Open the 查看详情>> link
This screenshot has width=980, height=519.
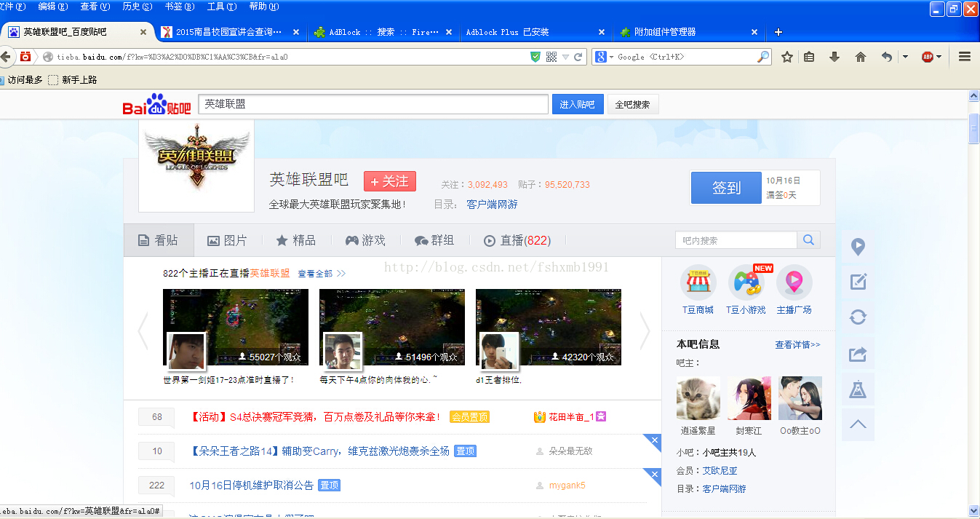click(797, 345)
